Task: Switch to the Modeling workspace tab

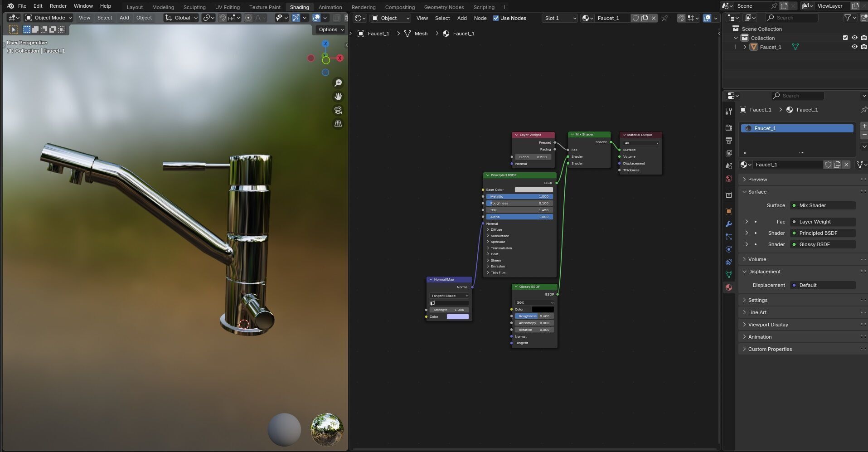Action: point(163,7)
